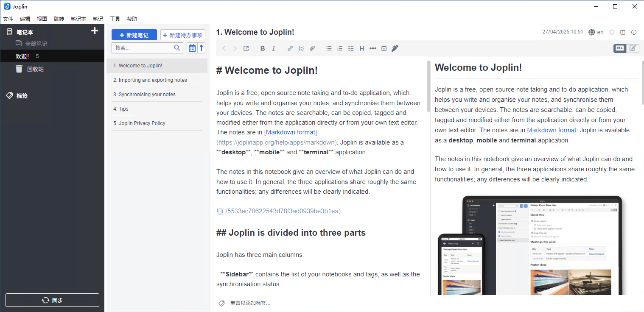This screenshot has width=644, height=312.
Task: Apply bold formatting
Action: click(263, 48)
